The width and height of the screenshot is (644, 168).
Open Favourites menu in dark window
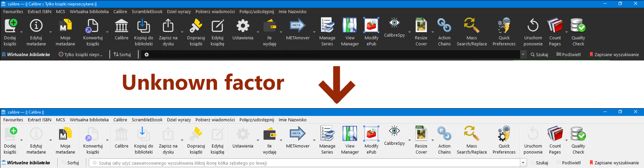pyautogui.click(x=13, y=11)
